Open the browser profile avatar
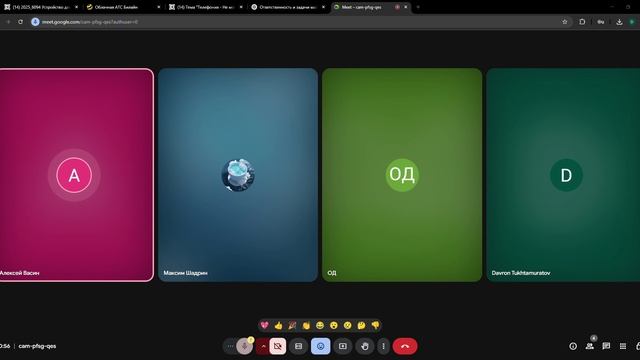The width and height of the screenshot is (640, 360). pyautogui.click(x=632, y=22)
